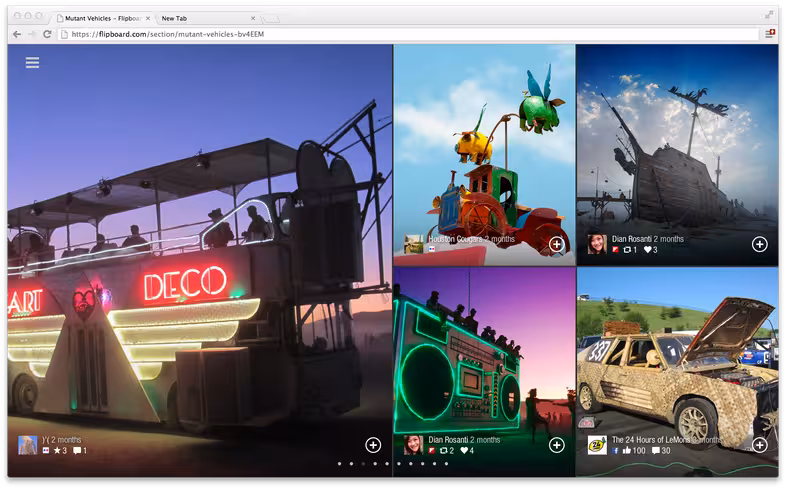Open the hamburger menu on the Flipboard page
This screenshot has height=488, width=786.
[33, 63]
